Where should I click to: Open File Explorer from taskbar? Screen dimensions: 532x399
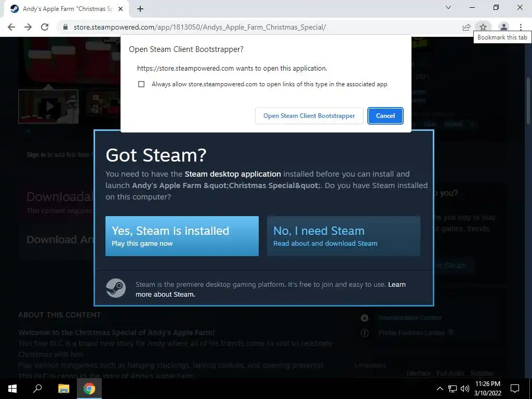pos(63,389)
